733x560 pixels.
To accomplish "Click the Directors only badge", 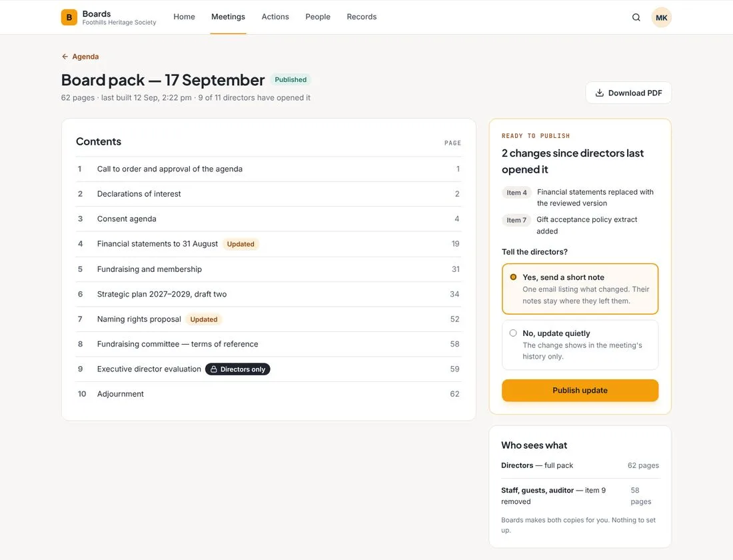I will (x=237, y=369).
